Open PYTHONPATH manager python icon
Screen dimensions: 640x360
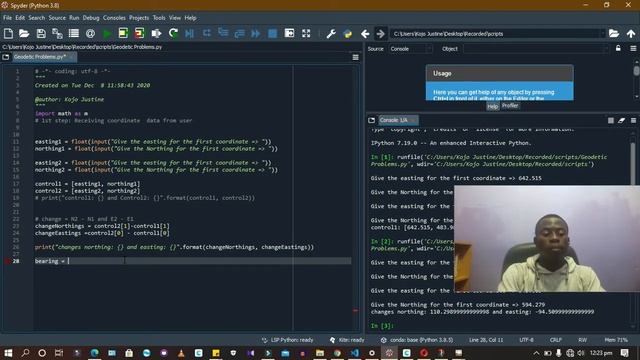pyautogui.click(x=348, y=33)
